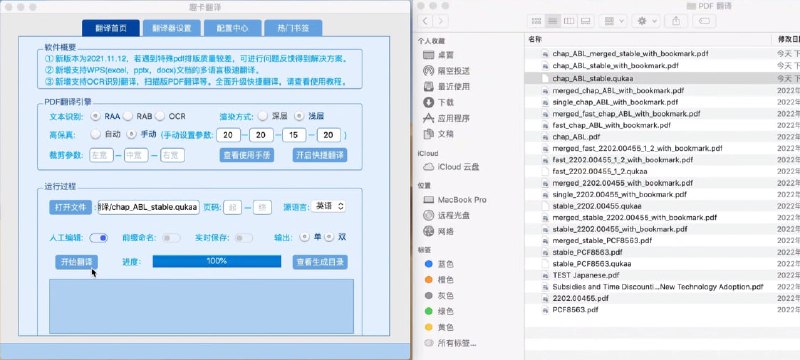The height and width of the screenshot is (360, 800).
Task: Switch to the 翻译器设置 tab
Action: (171, 28)
